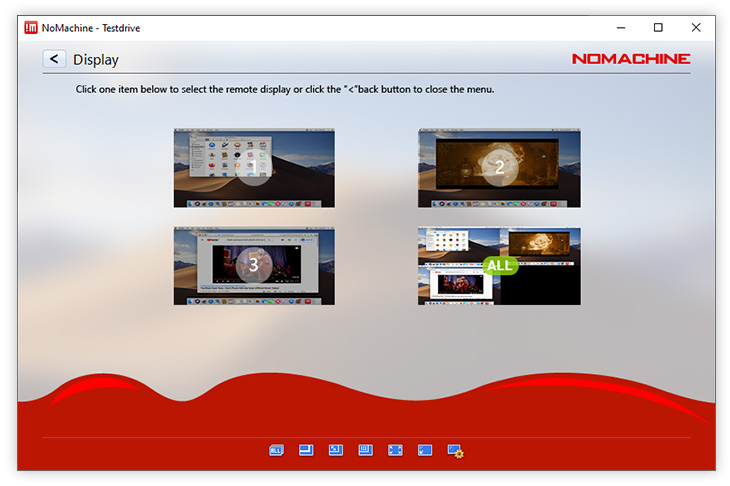
Task: Open display settings via the gear monitor icon
Action: pos(455,451)
